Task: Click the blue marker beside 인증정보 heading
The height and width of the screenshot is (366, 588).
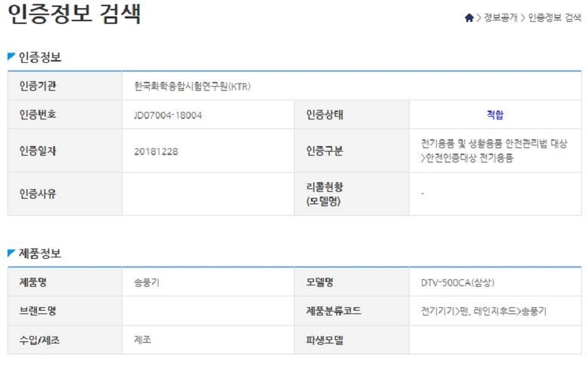Action: tap(11, 57)
